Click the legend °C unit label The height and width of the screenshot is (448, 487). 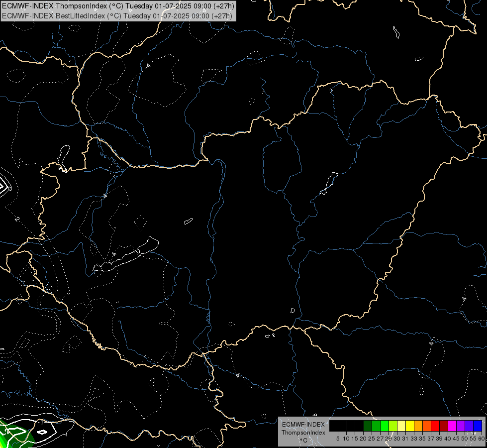(304, 441)
